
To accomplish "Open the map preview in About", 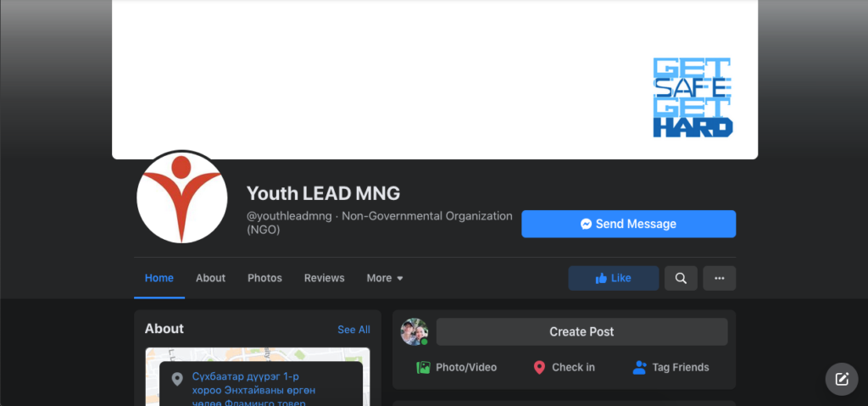I will 257,354.
